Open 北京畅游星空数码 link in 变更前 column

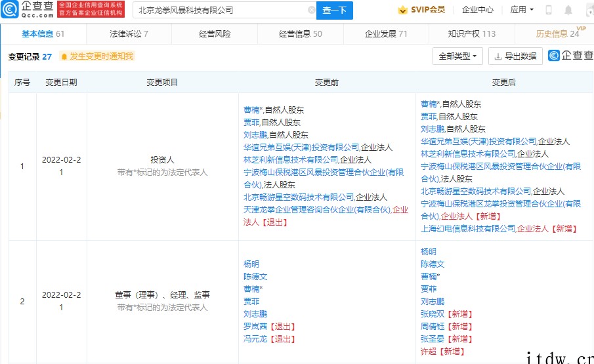click(299, 197)
